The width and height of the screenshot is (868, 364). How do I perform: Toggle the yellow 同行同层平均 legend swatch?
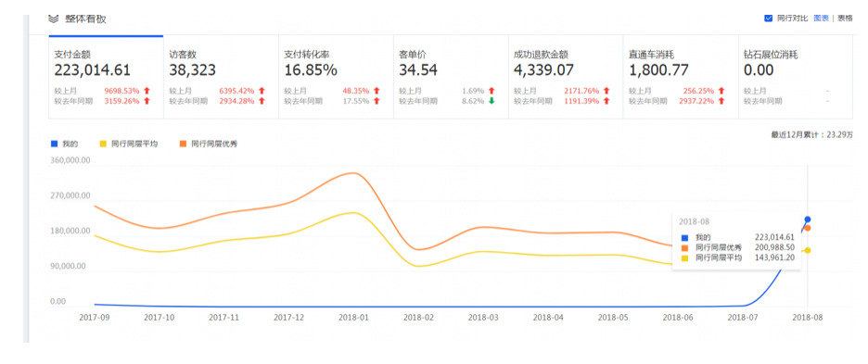[x=102, y=144]
